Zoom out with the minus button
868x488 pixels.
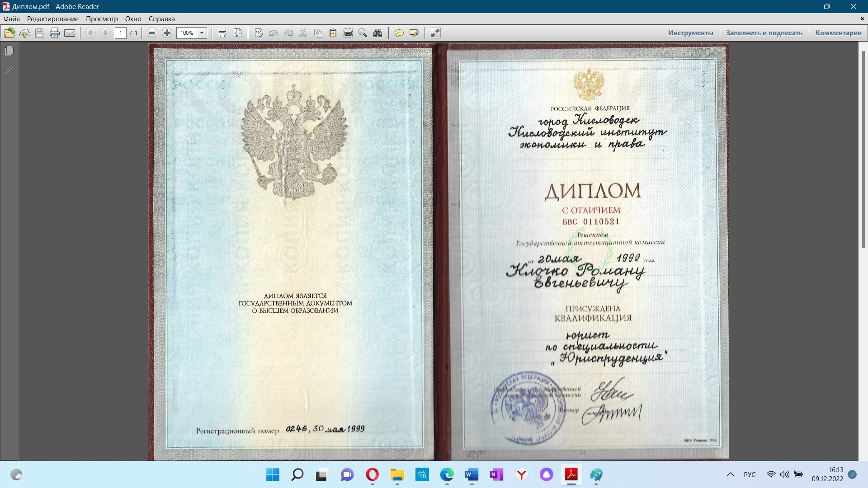click(152, 33)
